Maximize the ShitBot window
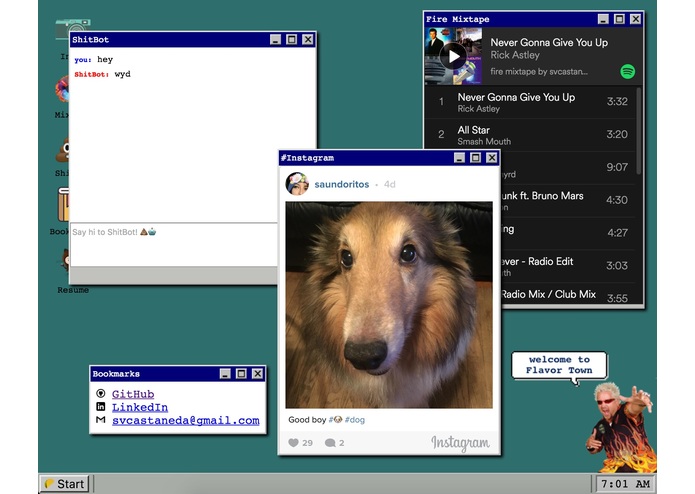Screen dimensions: 695x494 [x=292, y=39]
